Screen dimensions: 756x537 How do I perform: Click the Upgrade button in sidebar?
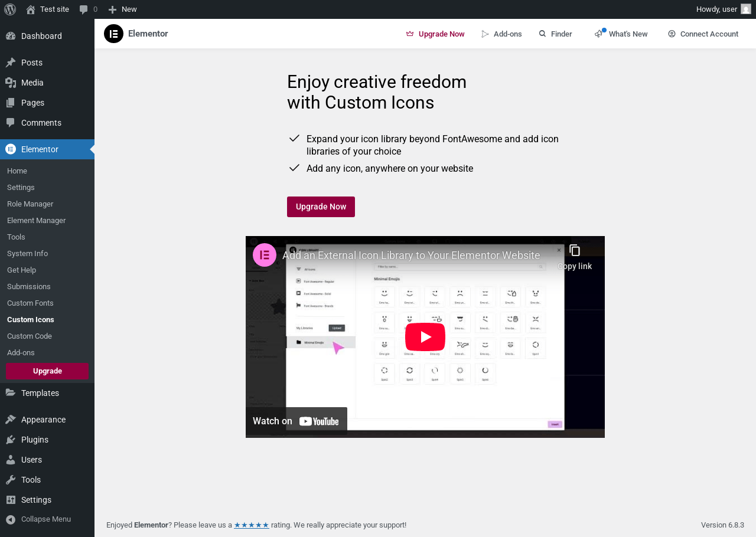(x=47, y=371)
